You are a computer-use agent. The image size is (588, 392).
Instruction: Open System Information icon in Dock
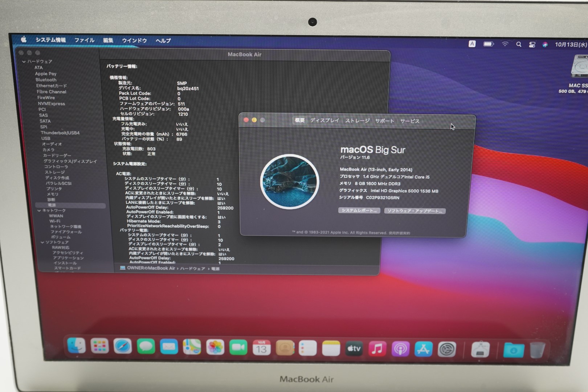[480, 350]
